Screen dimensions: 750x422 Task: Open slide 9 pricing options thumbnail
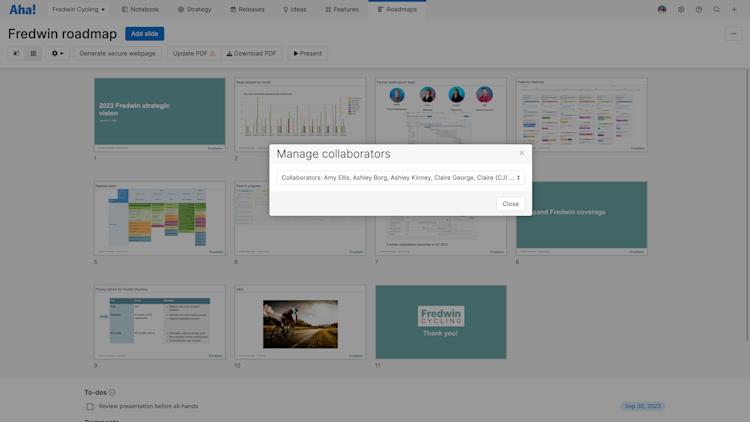160,322
